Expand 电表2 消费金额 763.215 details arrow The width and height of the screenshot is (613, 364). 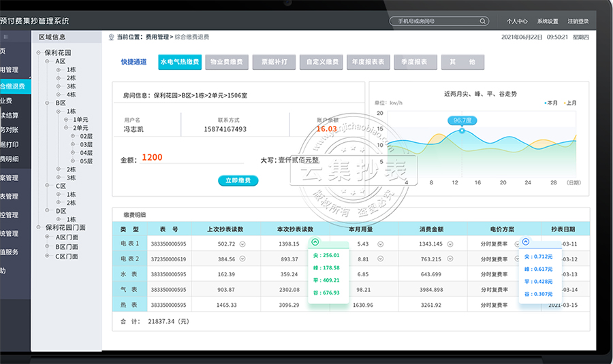tap(450, 259)
